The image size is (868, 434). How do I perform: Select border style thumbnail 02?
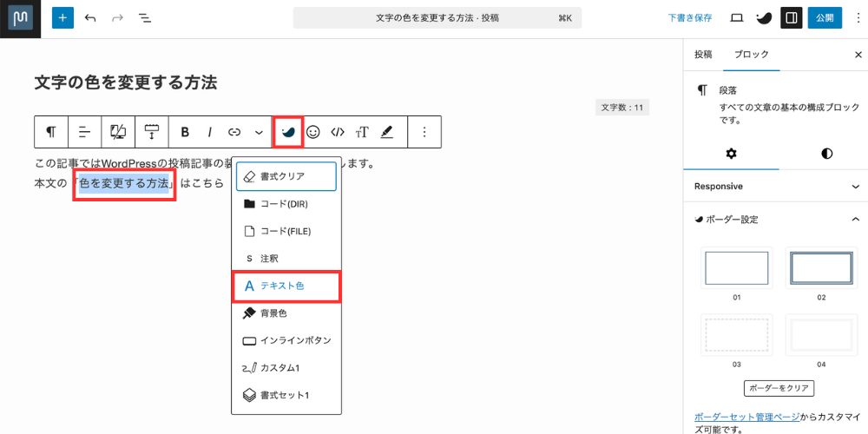click(x=820, y=268)
